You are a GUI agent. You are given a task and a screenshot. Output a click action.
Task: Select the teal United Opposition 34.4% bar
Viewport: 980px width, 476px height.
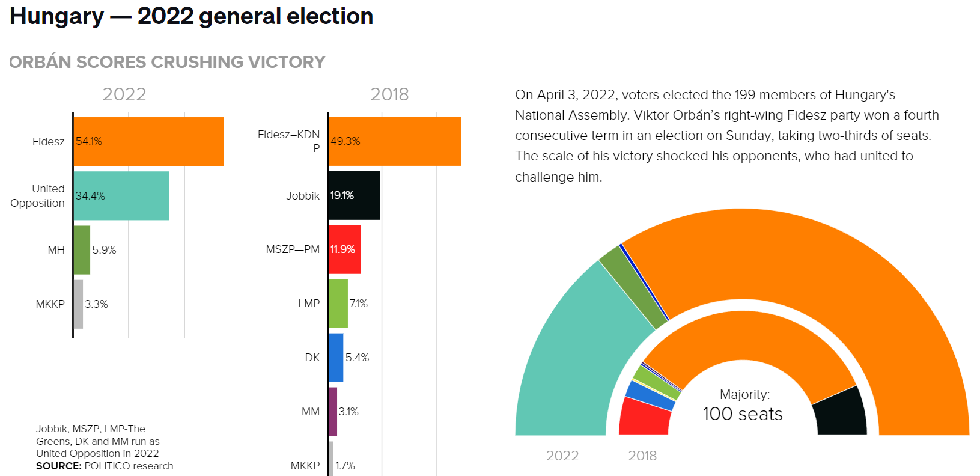121,196
